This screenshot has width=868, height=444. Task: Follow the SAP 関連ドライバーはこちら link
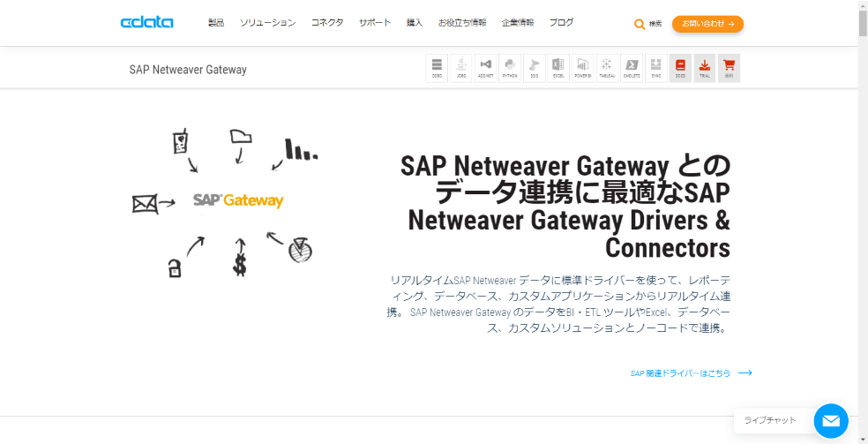pyautogui.click(x=691, y=373)
